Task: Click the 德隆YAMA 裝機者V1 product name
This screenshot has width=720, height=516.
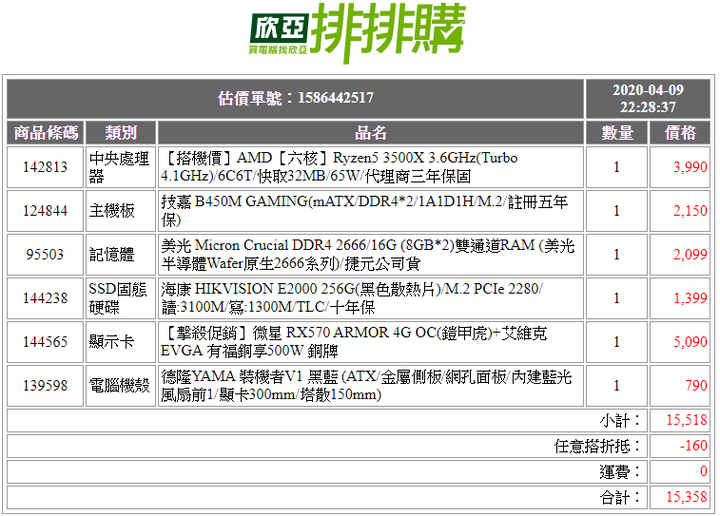Action: 366,386
